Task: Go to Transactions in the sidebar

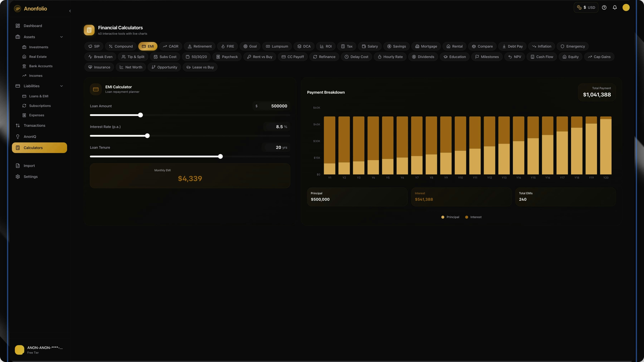Action: click(x=34, y=125)
